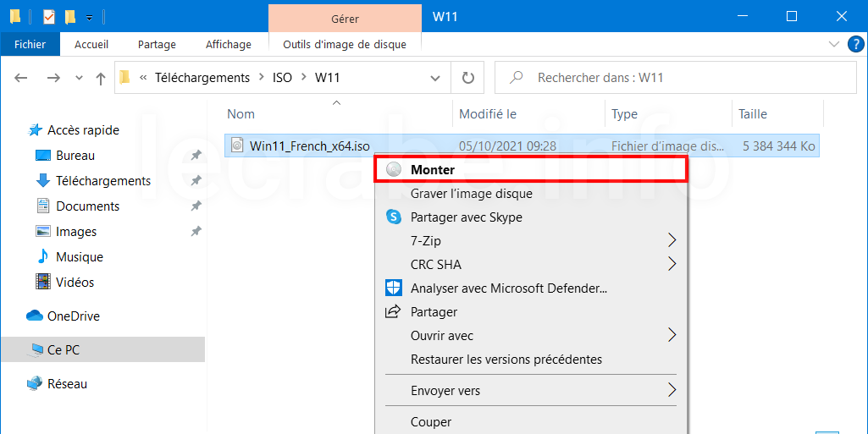Select Ce PC in the navigation pane

point(103,350)
